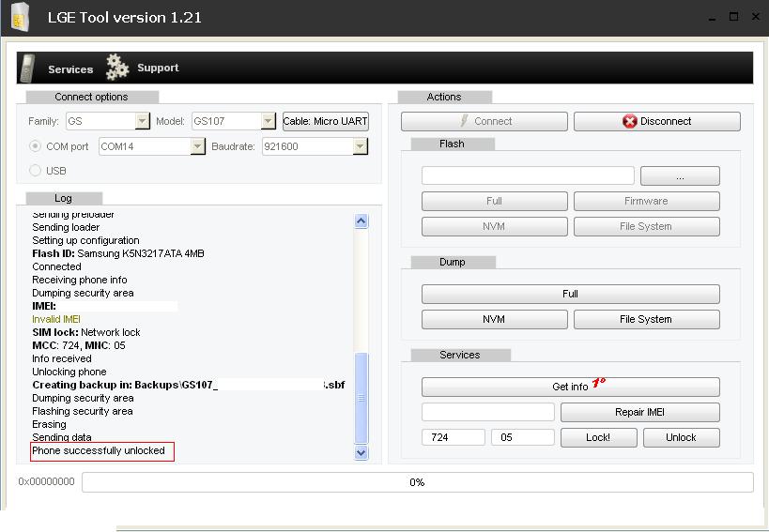Click the log scroll up arrow

click(x=361, y=221)
